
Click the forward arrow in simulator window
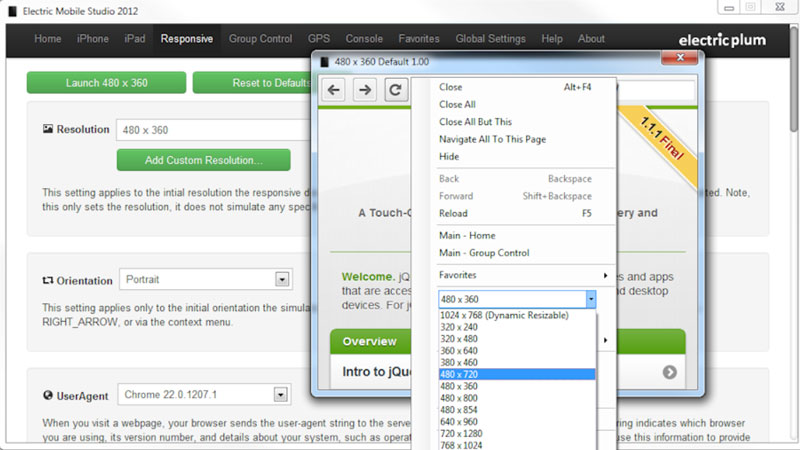tap(365, 90)
